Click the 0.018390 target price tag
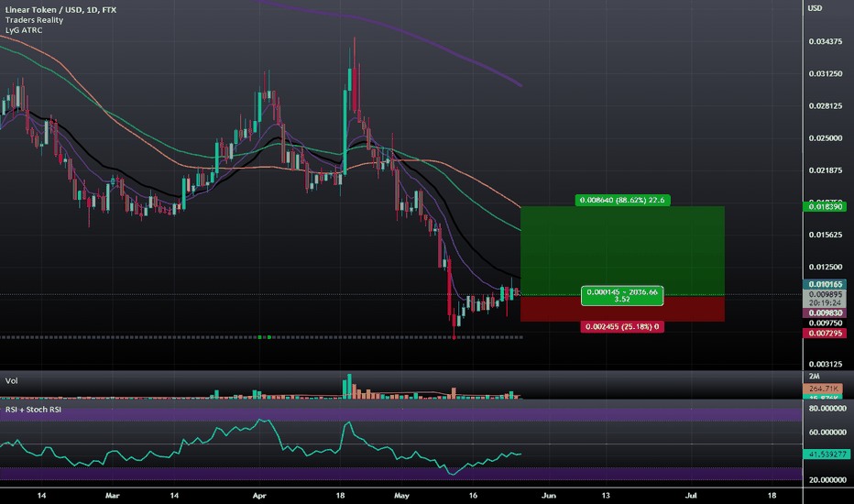Screen dimensions: 854x504 (825, 206)
